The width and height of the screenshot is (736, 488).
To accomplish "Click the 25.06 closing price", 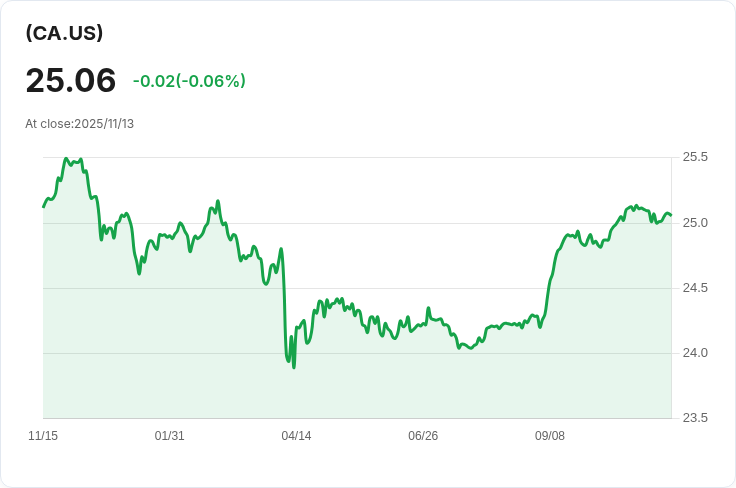I will 70,81.
